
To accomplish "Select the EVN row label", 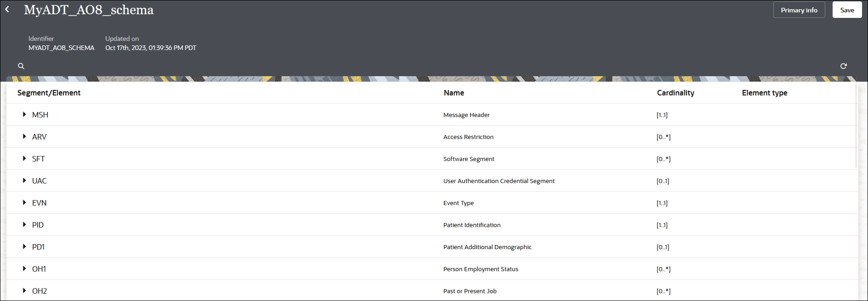I will 39,203.
